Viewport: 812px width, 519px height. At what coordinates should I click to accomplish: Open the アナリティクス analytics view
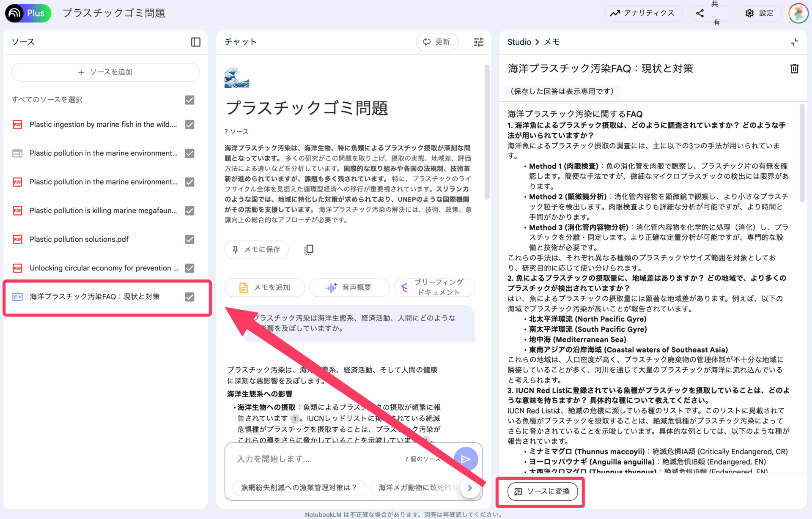(642, 13)
